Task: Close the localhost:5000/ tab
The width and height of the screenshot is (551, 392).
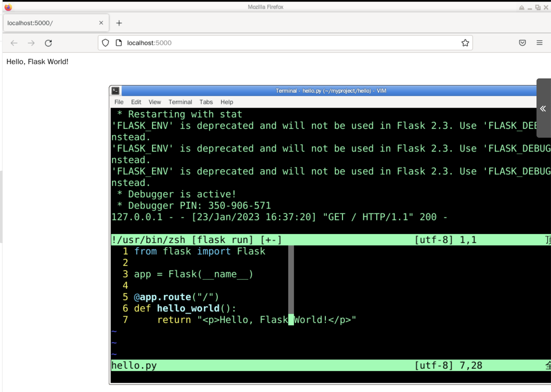Action: (x=101, y=23)
